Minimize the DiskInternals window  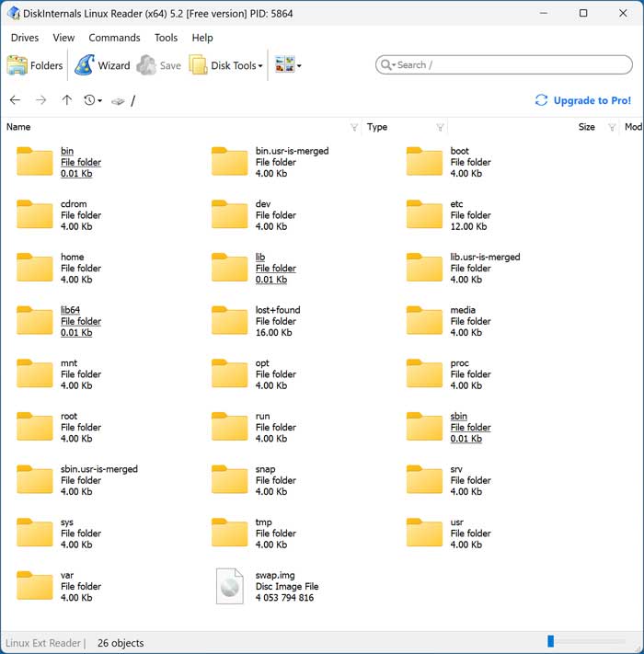[544, 13]
